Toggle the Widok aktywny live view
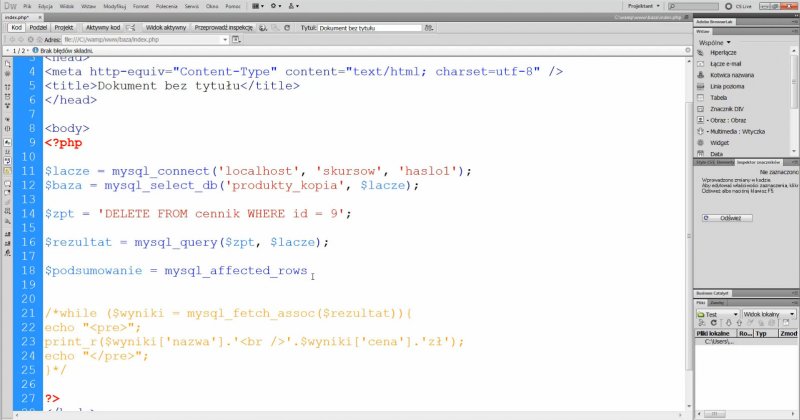 [166, 28]
